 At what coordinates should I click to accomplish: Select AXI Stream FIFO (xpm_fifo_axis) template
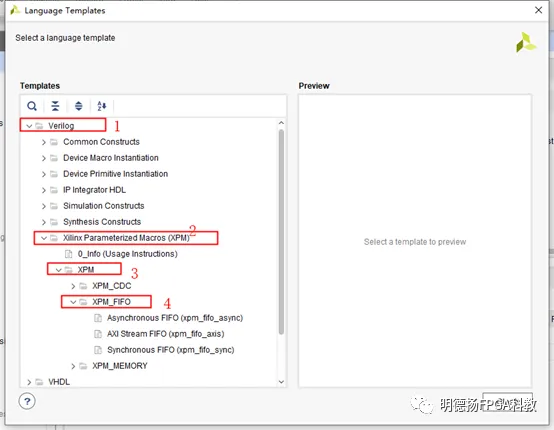coord(165,334)
